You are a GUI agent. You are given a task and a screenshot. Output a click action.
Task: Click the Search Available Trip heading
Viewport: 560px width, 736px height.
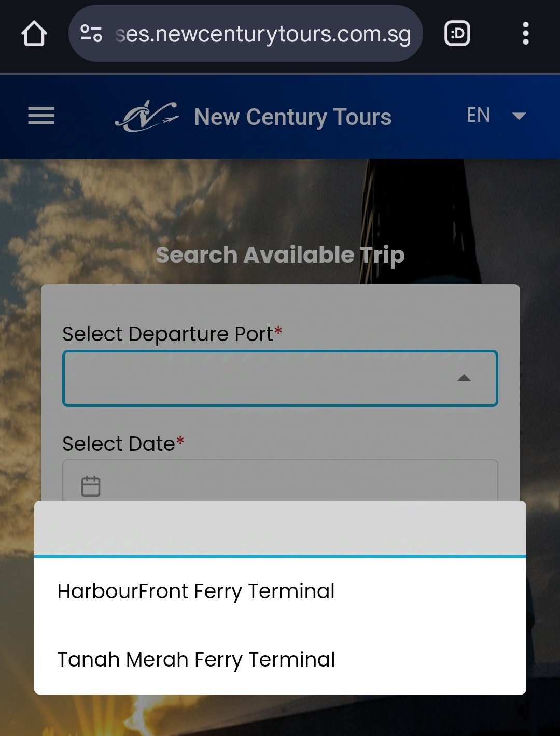pyautogui.click(x=280, y=255)
